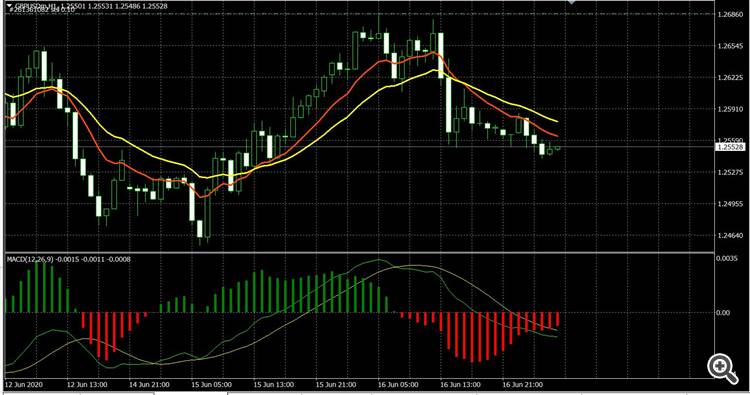Click the 15 Jun 13:00 time label

coord(274,384)
